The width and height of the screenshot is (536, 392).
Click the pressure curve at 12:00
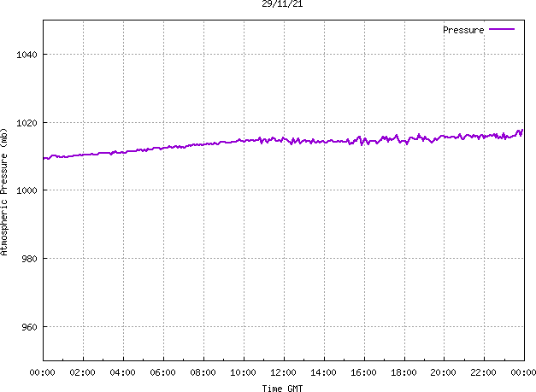click(284, 139)
